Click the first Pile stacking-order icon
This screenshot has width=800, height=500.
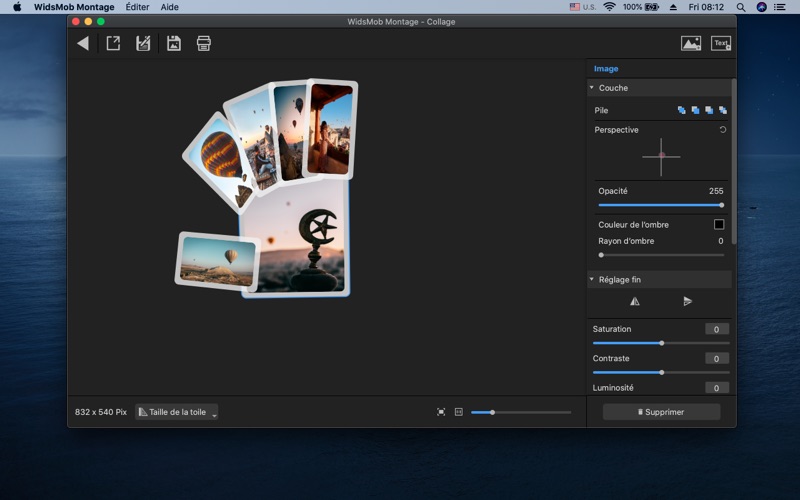[682, 110]
